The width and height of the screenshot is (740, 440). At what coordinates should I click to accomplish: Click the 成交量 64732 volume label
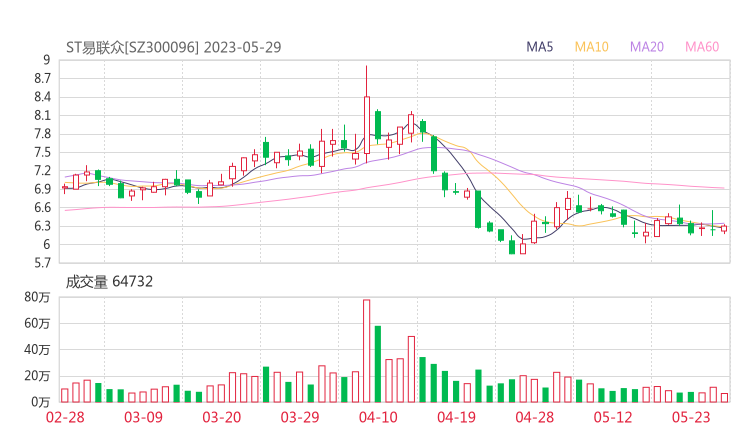(x=109, y=282)
